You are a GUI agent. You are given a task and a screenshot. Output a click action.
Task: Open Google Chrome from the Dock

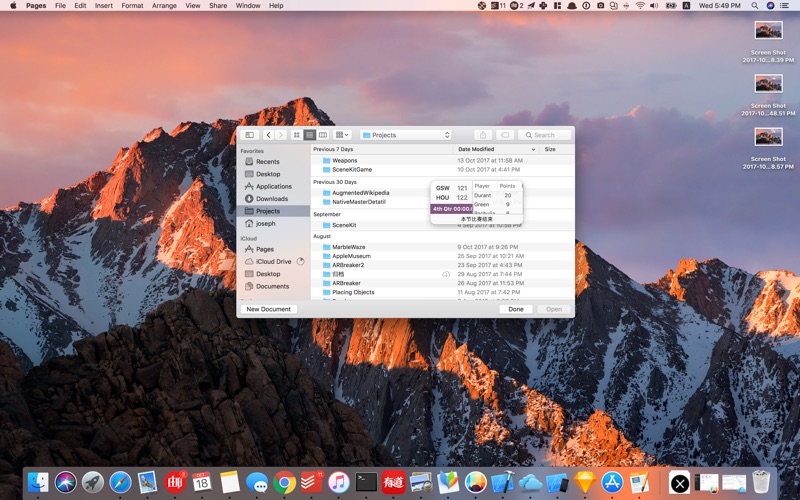click(284, 482)
